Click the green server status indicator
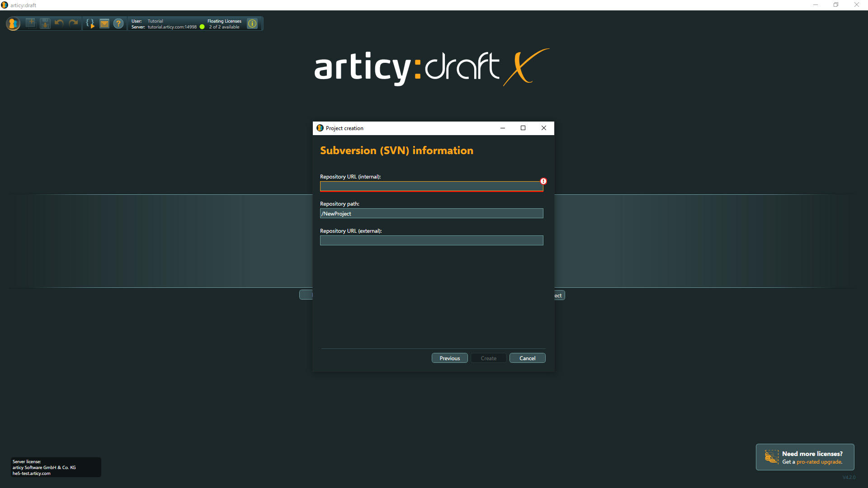The image size is (868, 488). coord(202,27)
